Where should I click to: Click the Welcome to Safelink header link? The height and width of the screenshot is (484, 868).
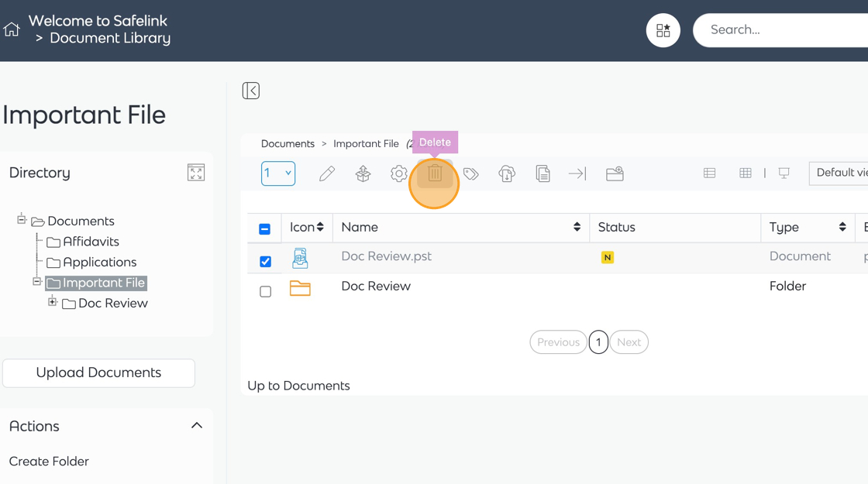point(98,21)
